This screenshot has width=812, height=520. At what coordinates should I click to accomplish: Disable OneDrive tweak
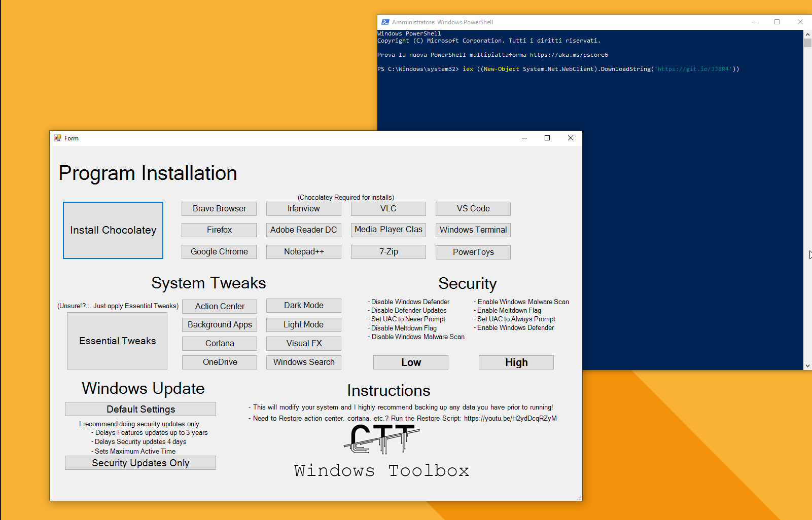pyautogui.click(x=219, y=362)
